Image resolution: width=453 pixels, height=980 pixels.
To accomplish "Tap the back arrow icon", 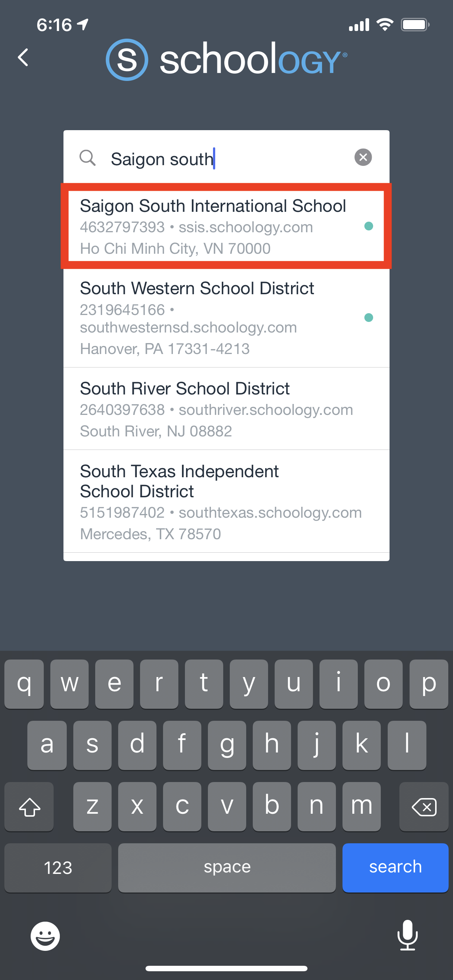I will pyautogui.click(x=23, y=58).
